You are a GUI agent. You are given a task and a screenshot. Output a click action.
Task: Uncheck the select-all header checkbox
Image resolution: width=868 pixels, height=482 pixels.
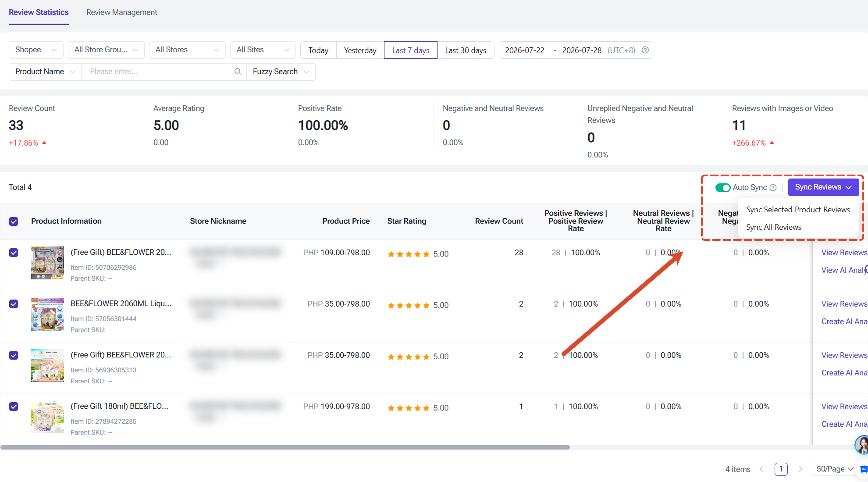[14, 221]
